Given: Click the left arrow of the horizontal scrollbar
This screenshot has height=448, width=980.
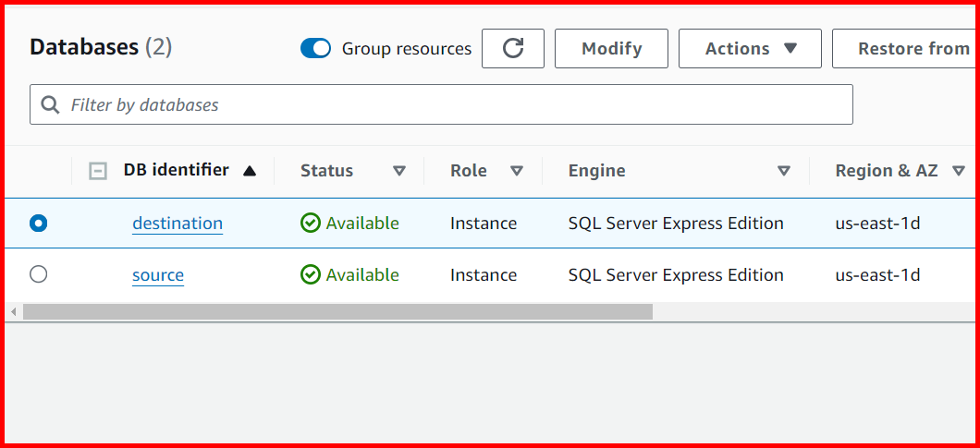Looking at the screenshot, I should 13,312.
